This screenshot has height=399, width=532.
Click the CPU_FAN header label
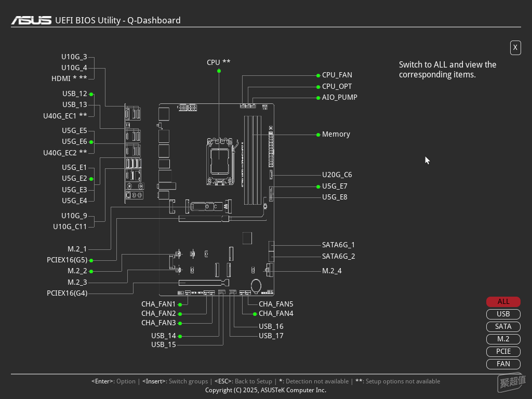pos(337,75)
